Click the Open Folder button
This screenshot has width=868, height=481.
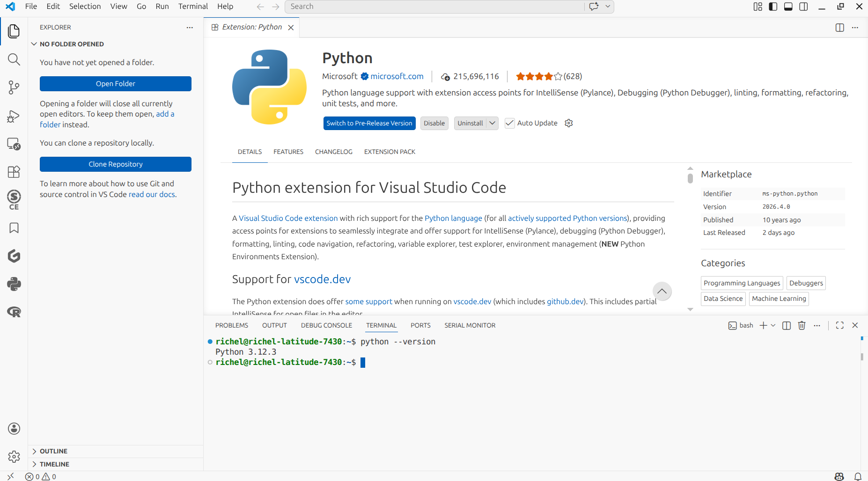[116, 84]
